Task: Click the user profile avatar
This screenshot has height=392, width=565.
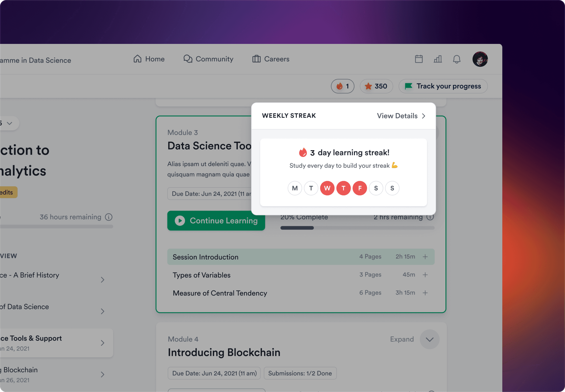Action: [480, 59]
